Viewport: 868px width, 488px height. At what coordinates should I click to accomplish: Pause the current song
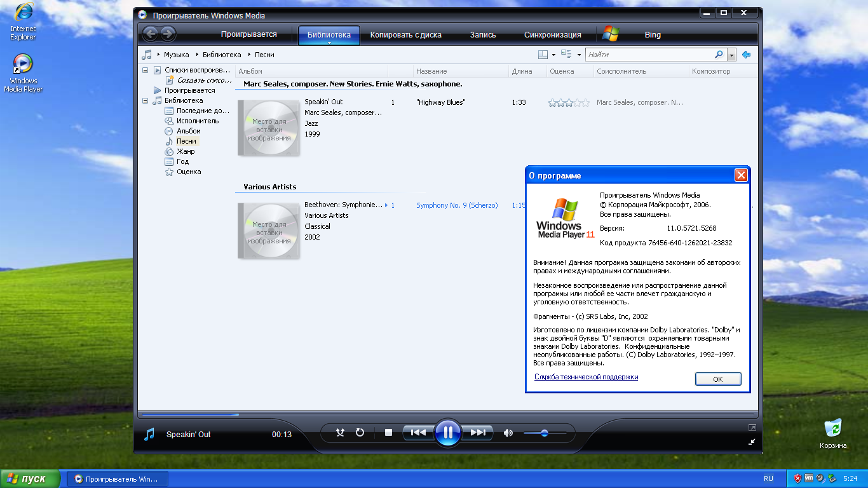[x=448, y=433]
